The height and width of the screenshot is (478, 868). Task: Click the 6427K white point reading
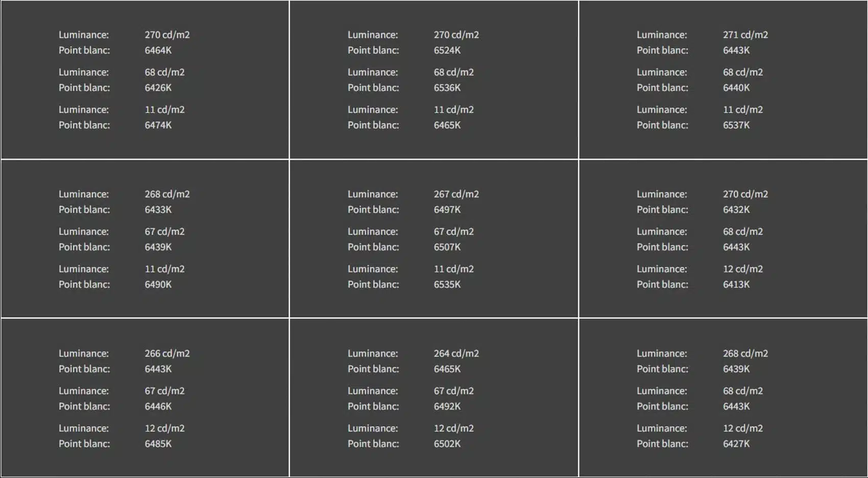pyautogui.click(x=736, y=443)
